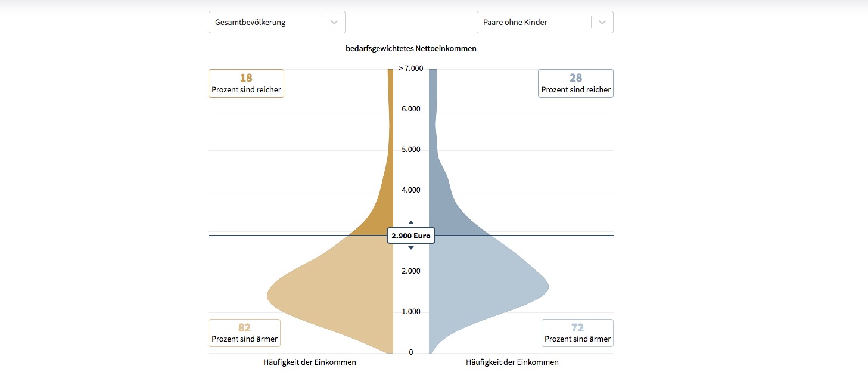Click the up arrow above 2.900 Euro

410,222
